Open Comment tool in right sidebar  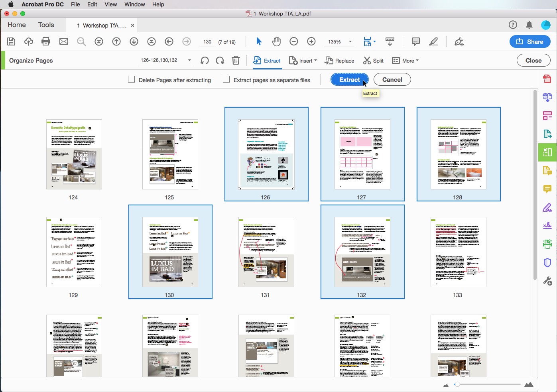(547, 189)
